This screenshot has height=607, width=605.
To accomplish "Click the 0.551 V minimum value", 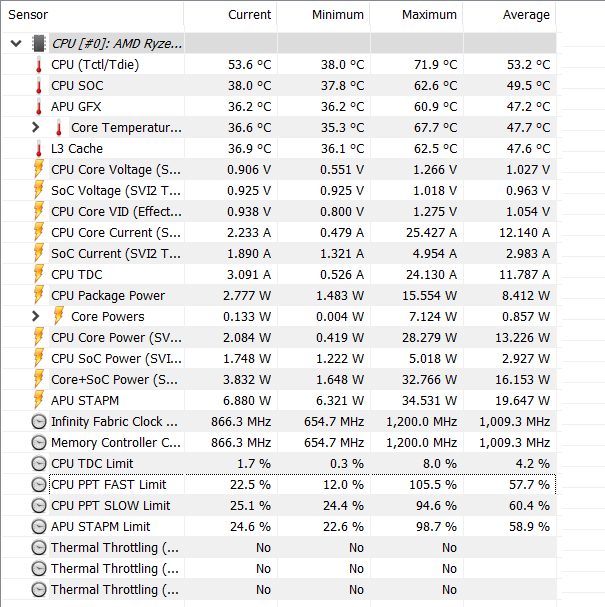I will pos(342,170).
